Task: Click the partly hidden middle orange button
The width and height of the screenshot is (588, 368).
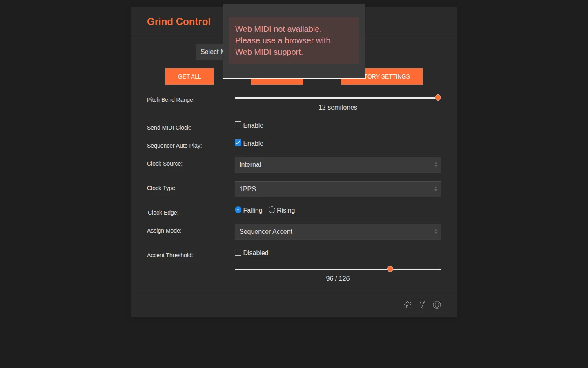Action: click(277, 81)
